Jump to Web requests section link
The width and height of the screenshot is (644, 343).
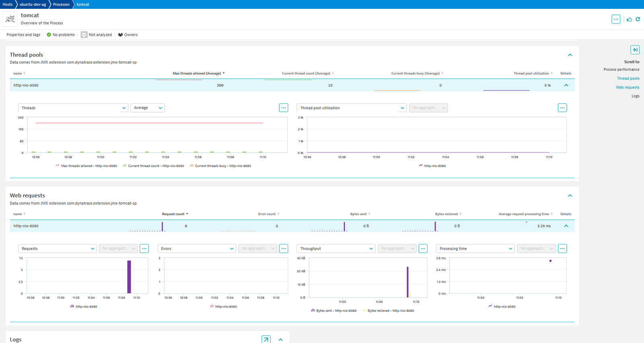point(627,87)
